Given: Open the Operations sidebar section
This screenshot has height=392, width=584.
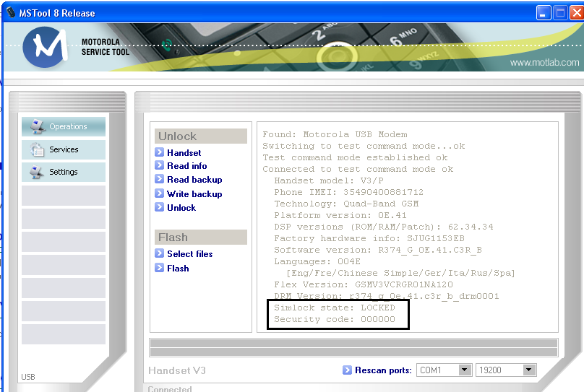Looking at the screenshot, I should [x=64, y=126].
